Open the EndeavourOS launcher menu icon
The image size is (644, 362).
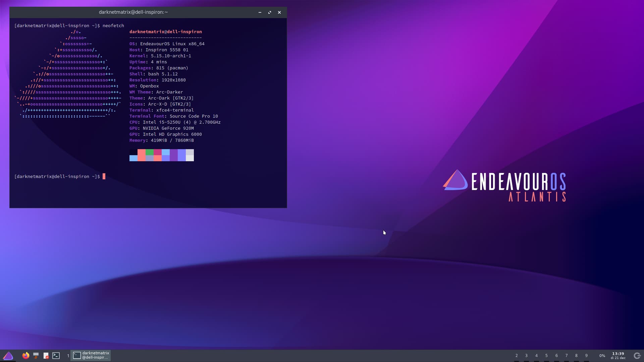pyautogui.click(x=8, y=356)
